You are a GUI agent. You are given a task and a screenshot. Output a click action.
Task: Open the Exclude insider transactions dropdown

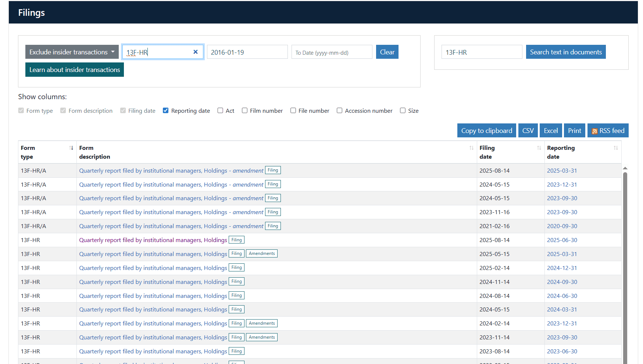(x=72, y=52)
